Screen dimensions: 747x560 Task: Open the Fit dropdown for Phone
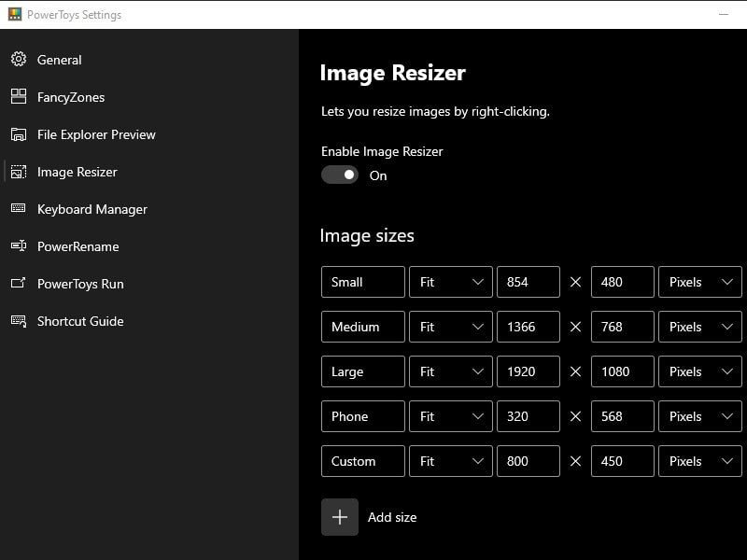451,416
